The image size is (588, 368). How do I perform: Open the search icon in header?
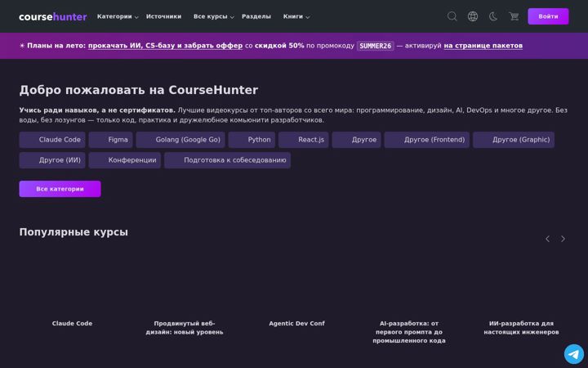(452, 16)
